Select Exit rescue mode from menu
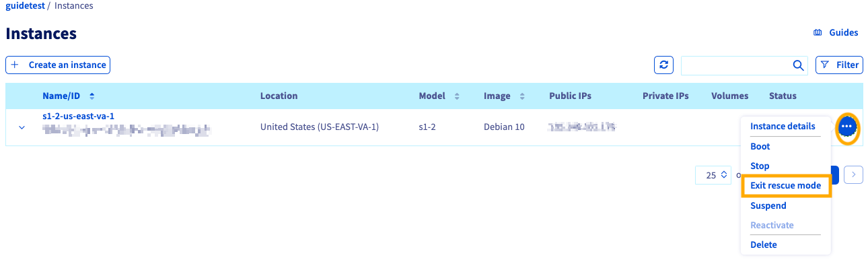868x262 pixels. pos(785,186)
